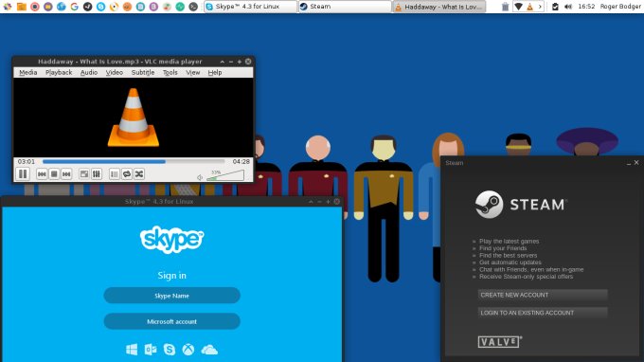Viewport: 644px width, 362px height.
Task: Launch the Google icon in the panel
Action: (74, 7)
